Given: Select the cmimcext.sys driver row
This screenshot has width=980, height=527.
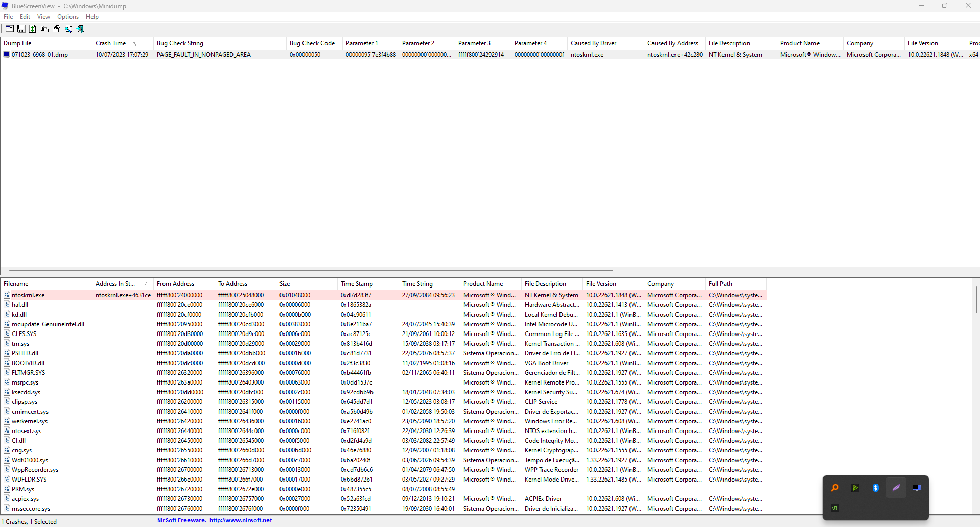Looking at the screenshot, I should [383, 412].
